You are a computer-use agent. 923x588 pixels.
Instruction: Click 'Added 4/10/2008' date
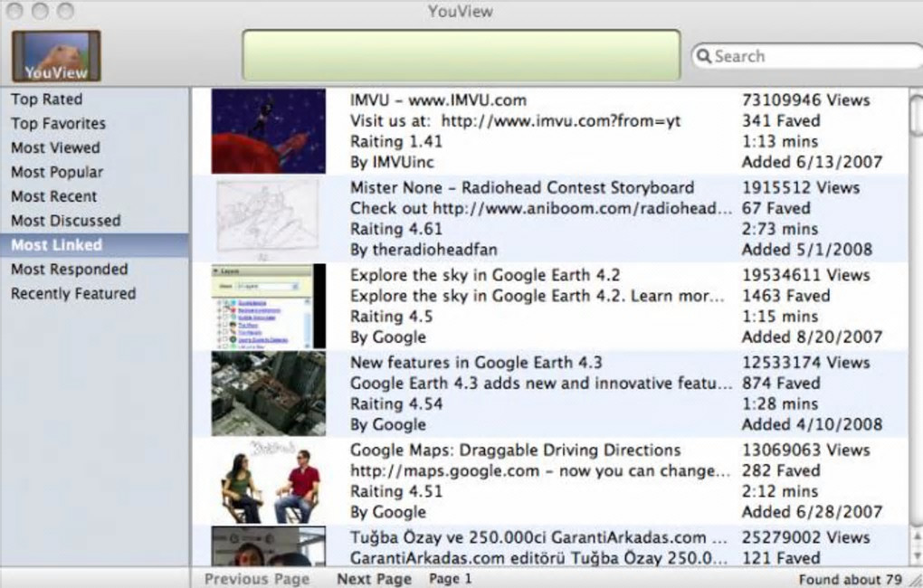point(813,424)
